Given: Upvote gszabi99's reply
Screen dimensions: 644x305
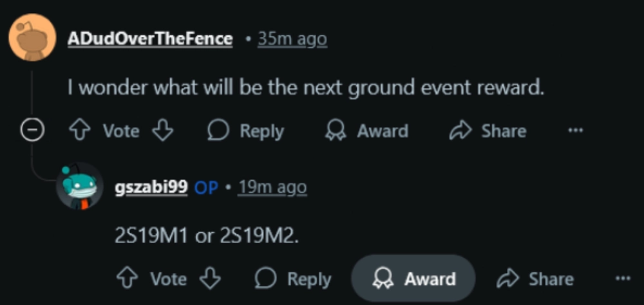Looking at the screenshot, I should (x=126, y=279).
